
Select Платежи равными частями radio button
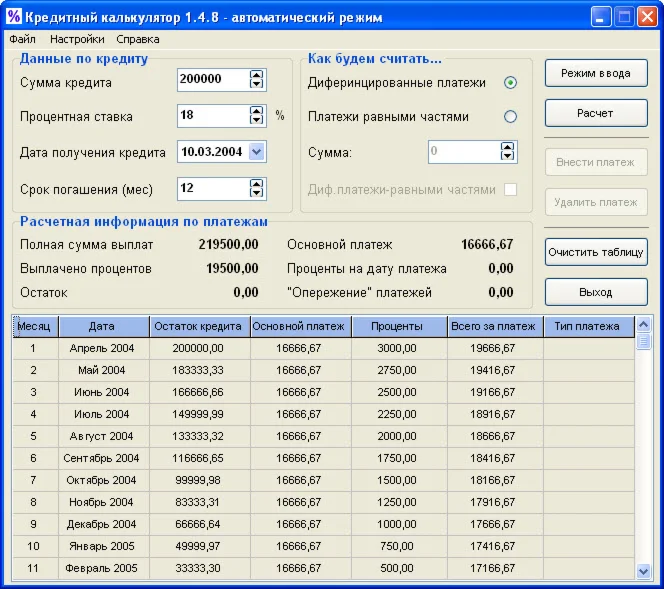click(511, 117)
